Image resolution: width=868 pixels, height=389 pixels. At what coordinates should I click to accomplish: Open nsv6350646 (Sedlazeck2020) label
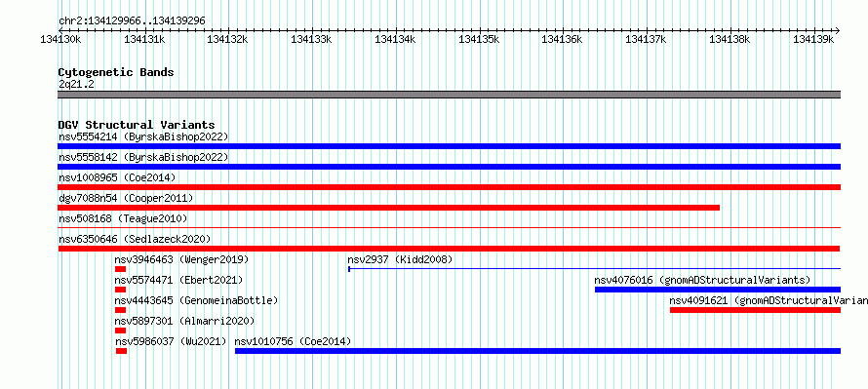point(135,239)
